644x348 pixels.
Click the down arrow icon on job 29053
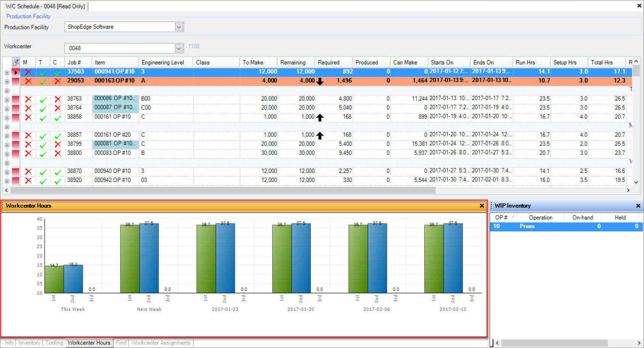(x=320, y=81)
